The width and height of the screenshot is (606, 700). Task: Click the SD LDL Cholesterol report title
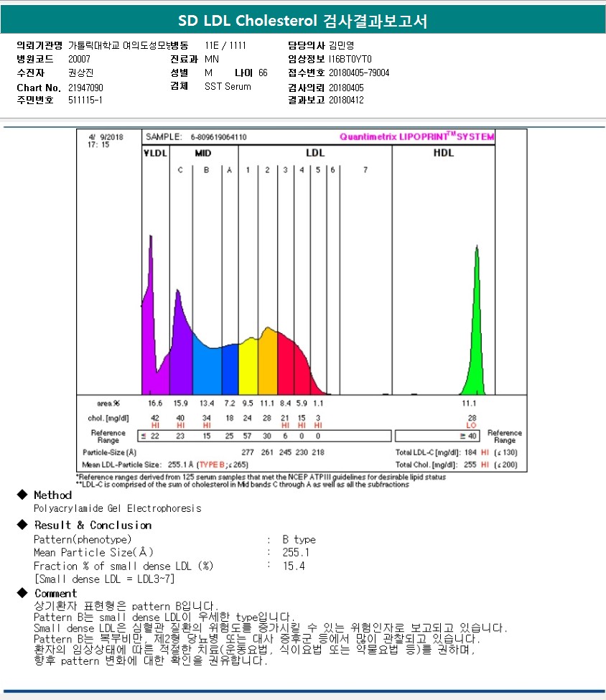[302, 21]
